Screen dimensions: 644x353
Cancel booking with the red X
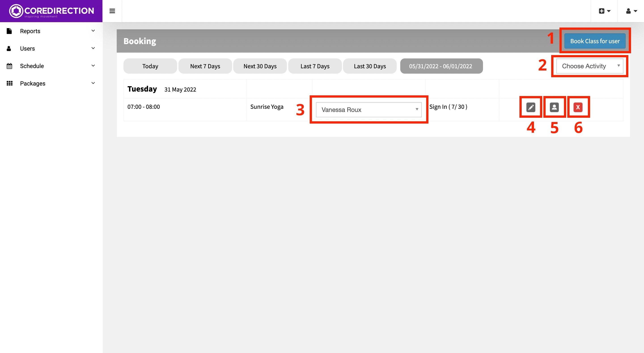[578, 107]
